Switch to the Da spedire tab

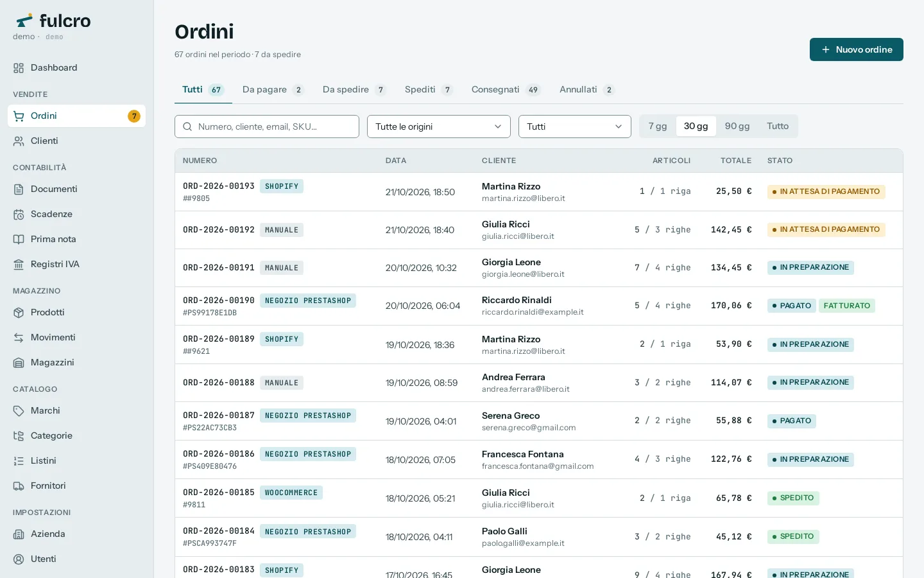pos(354,90)
